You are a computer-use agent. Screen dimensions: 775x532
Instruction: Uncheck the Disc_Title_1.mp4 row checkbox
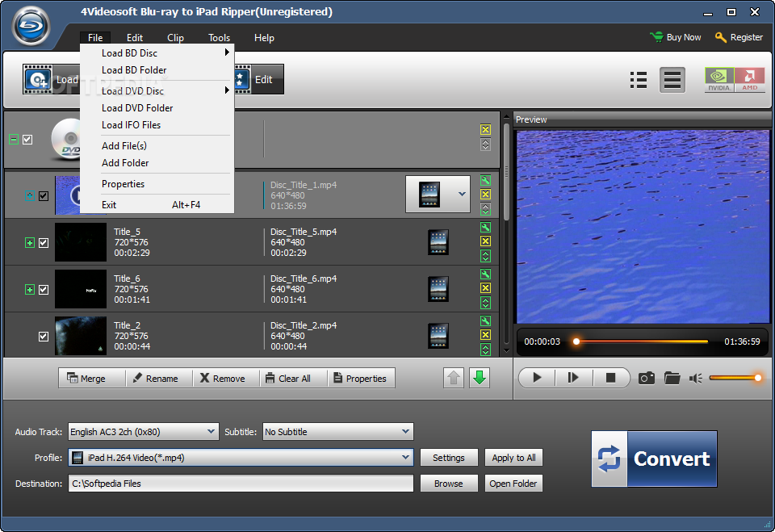pos(44,196)
